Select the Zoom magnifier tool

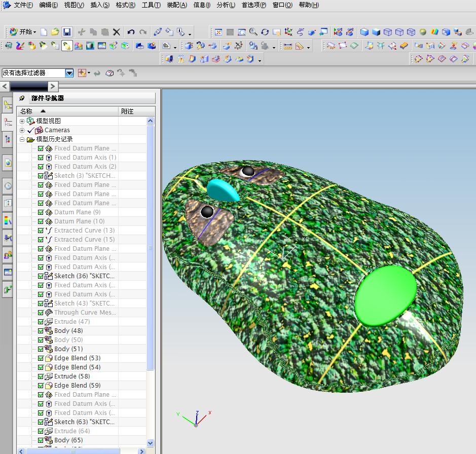(253, 32)
